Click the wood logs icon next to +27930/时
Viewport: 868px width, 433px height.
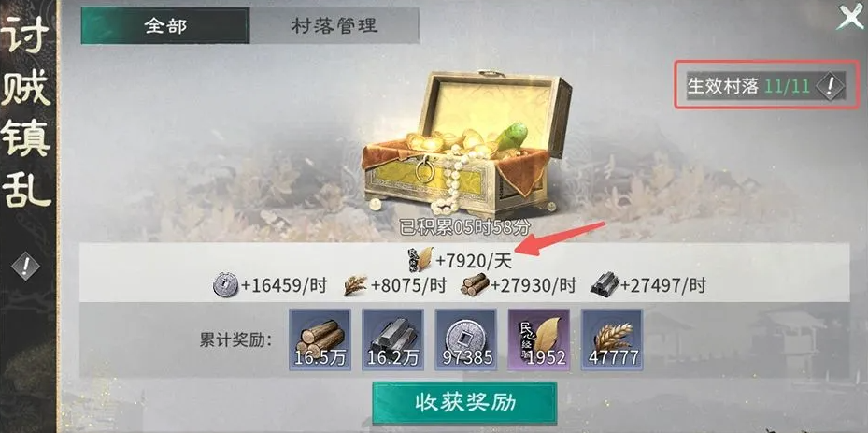(x=475, y=286)
